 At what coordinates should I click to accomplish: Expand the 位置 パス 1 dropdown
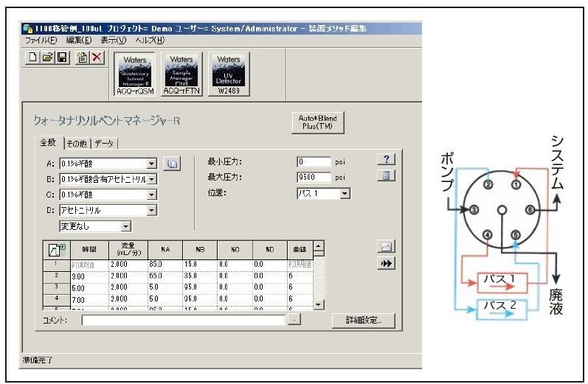[x=345, y=194]
